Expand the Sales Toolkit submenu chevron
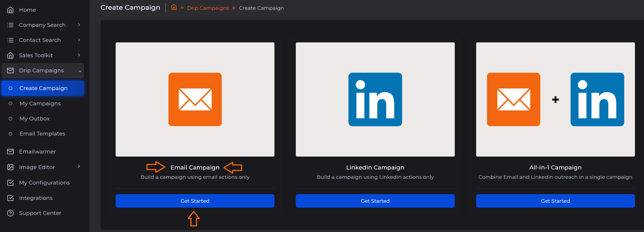The image size is (644, 232). pos(79,55)
